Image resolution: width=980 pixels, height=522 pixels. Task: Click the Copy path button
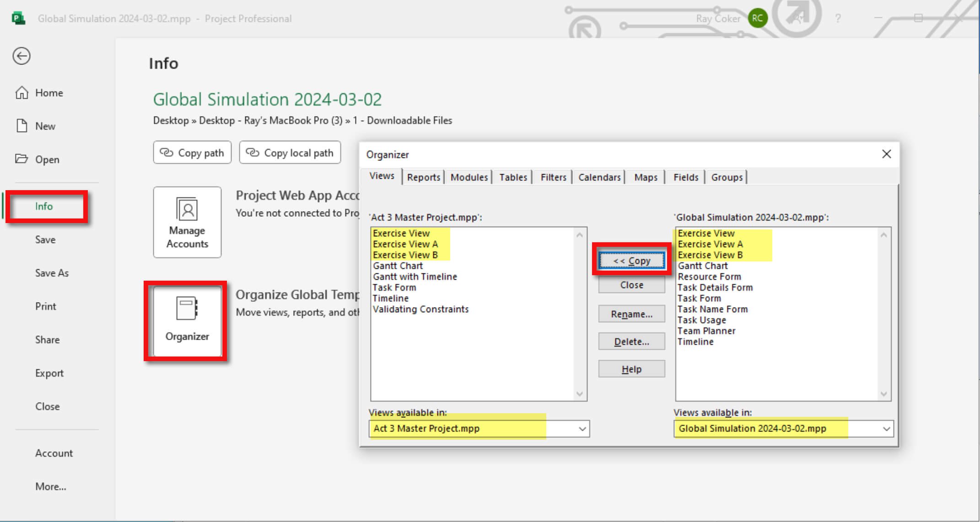pyautogui.click(x=192, y=153)
